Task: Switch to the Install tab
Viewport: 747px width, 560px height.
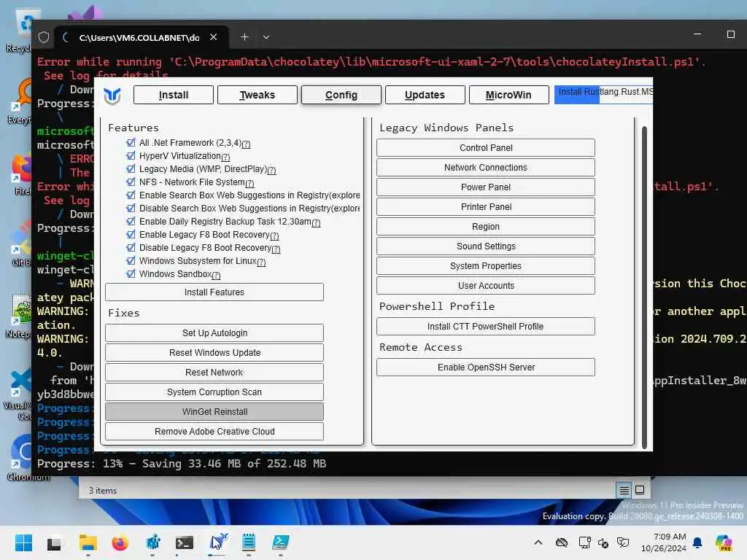Action: point(174,95)
